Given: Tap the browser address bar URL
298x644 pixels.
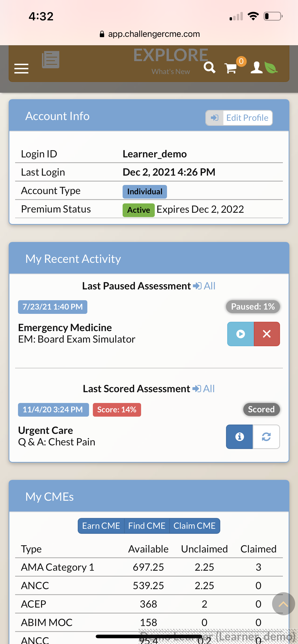Looking at the screenshot, I should [149, 34].
